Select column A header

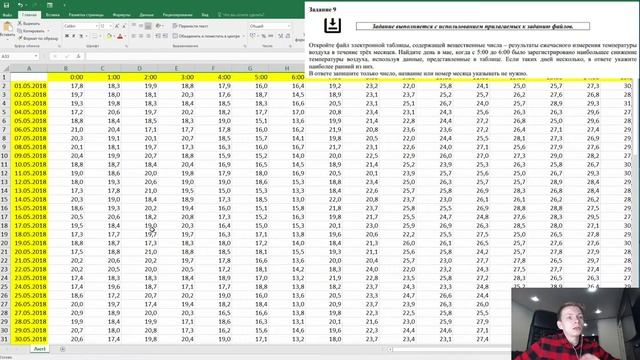29,68
